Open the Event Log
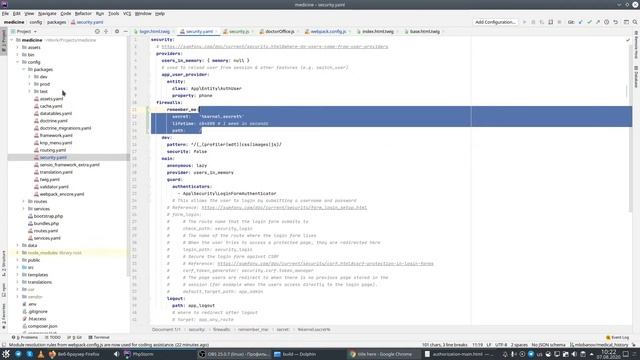640x360 pixels. pos(617,338)
